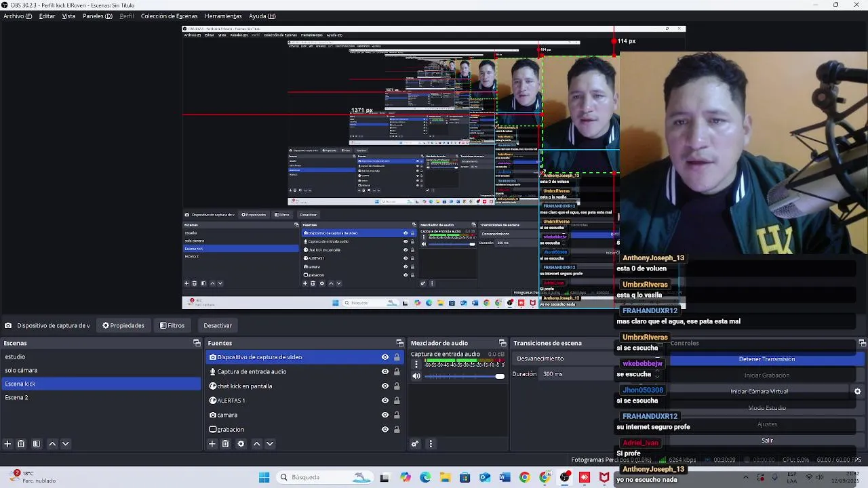Viewport: 868px width, 488px height.
Task: Open McAfee from taskbar
Action: coord(604,477)
